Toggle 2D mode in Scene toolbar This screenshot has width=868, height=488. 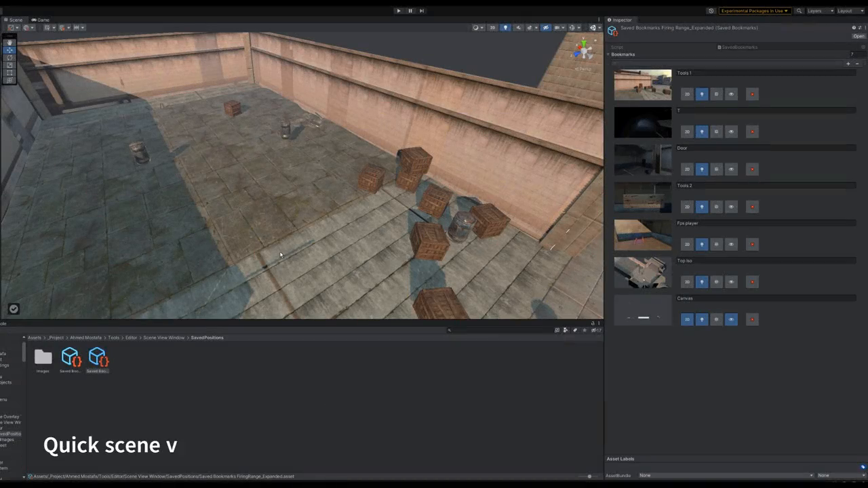pos(493,28)
